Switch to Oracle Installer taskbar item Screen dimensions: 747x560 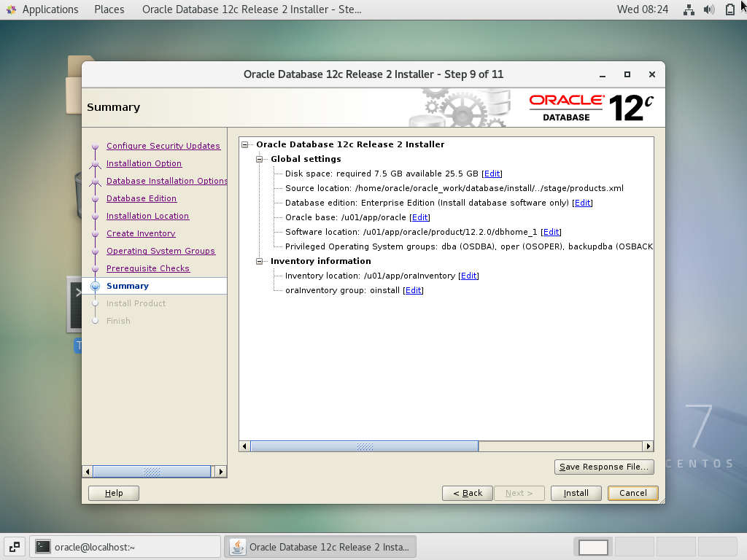pyautogui.click(x=320, y=547)
